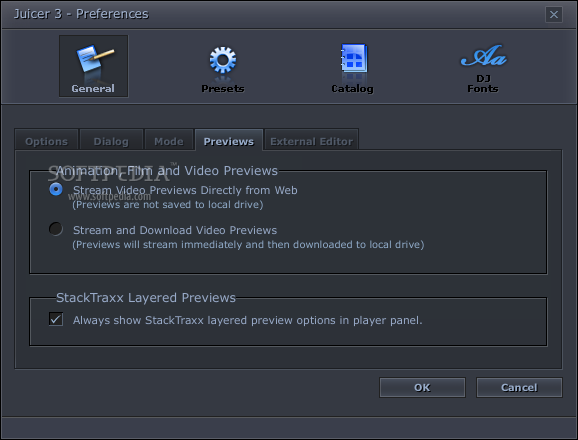The height and width of the screenshot is (440, 578).
Task: Toggle Always show StackTraxx layered preview checkbox
Action: tap(56, 319)
